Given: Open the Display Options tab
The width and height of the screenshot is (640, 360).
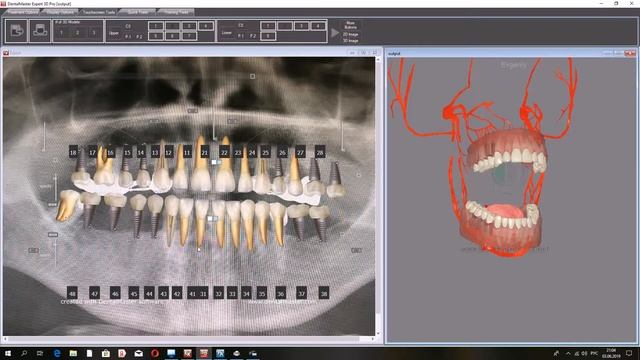Looking at the screenshot, I should point(60,12).
